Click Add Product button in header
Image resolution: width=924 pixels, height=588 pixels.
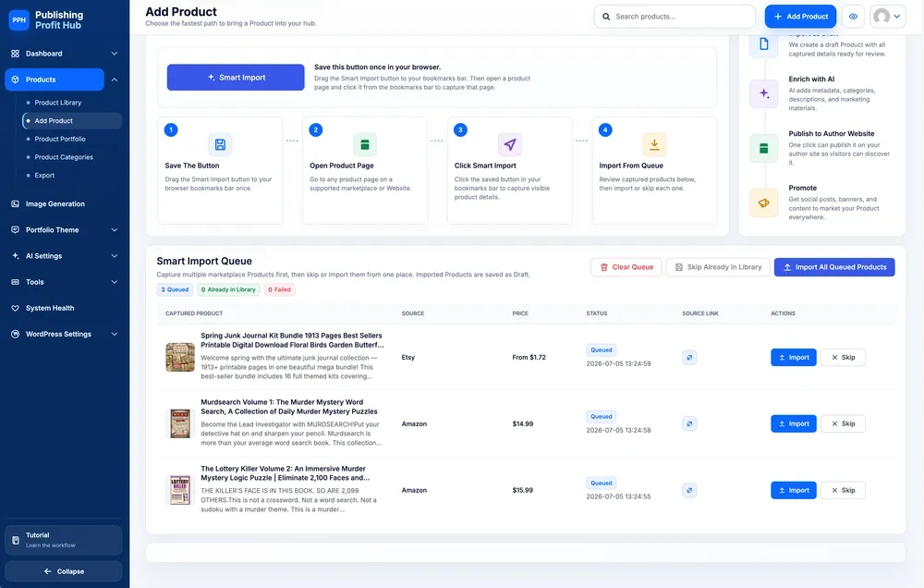click(801, 17)
